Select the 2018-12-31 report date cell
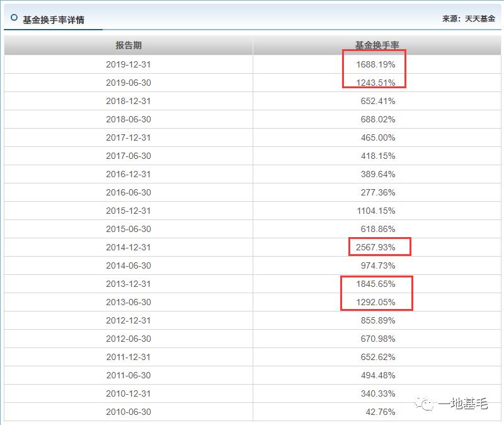The height and width of the screenshot is (425, 504). tap(129, 101)
